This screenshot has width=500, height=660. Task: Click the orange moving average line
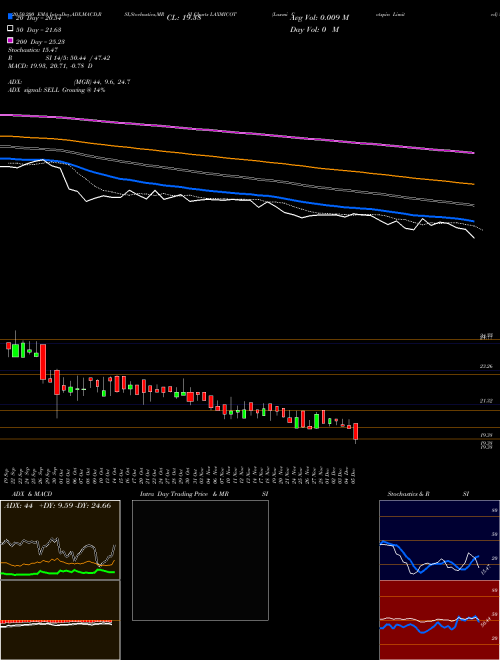click(236, 159)
